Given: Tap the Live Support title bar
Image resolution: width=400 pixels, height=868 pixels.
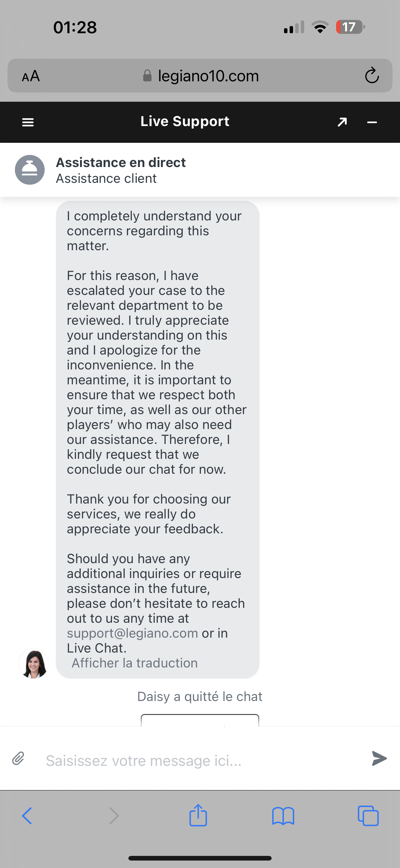Looking at the screenshot, I should point(184,121).
